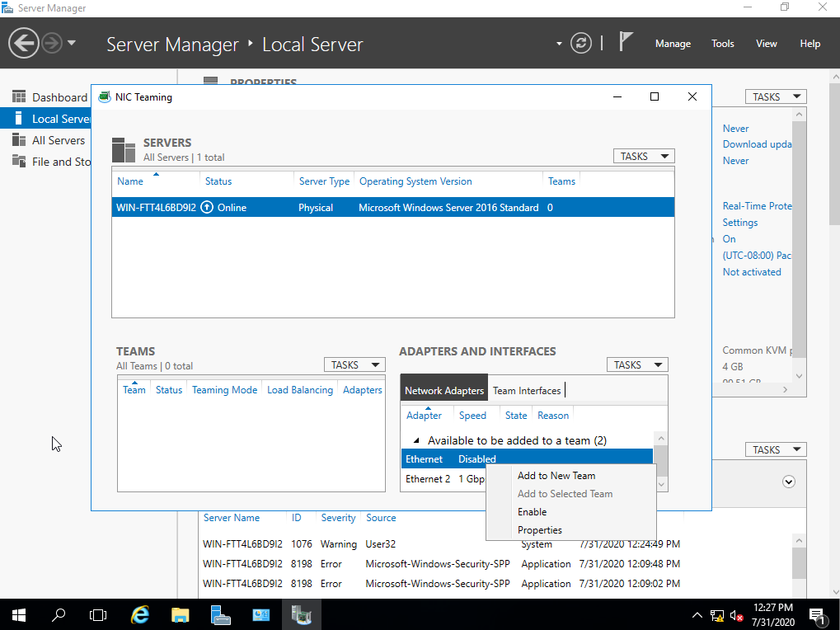This screenshot has width=840, height=630.
Task: Click the File and Storage Services sidebar icon
Action: [19, 162]
